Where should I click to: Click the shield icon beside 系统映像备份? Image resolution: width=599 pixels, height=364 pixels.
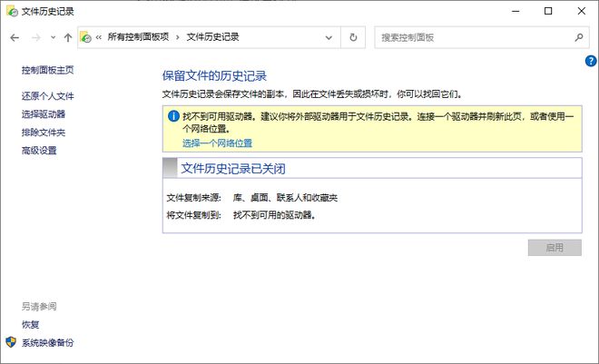point(11,342)
